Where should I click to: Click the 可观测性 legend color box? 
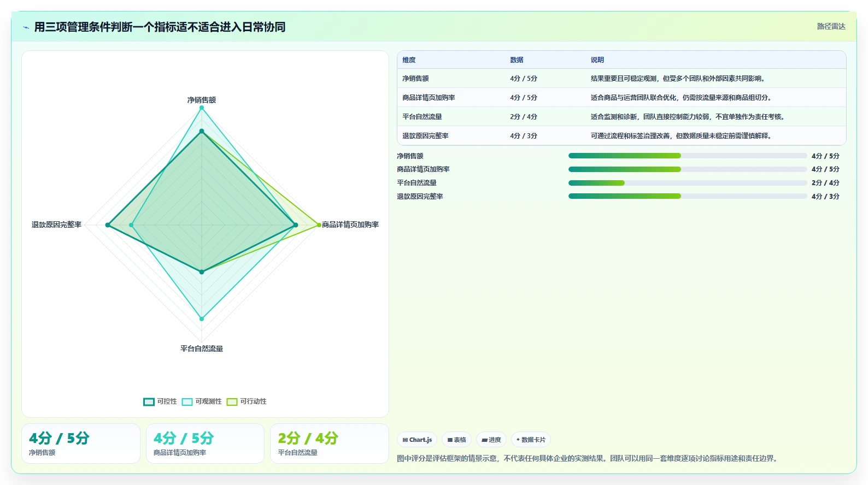point(187,402)
